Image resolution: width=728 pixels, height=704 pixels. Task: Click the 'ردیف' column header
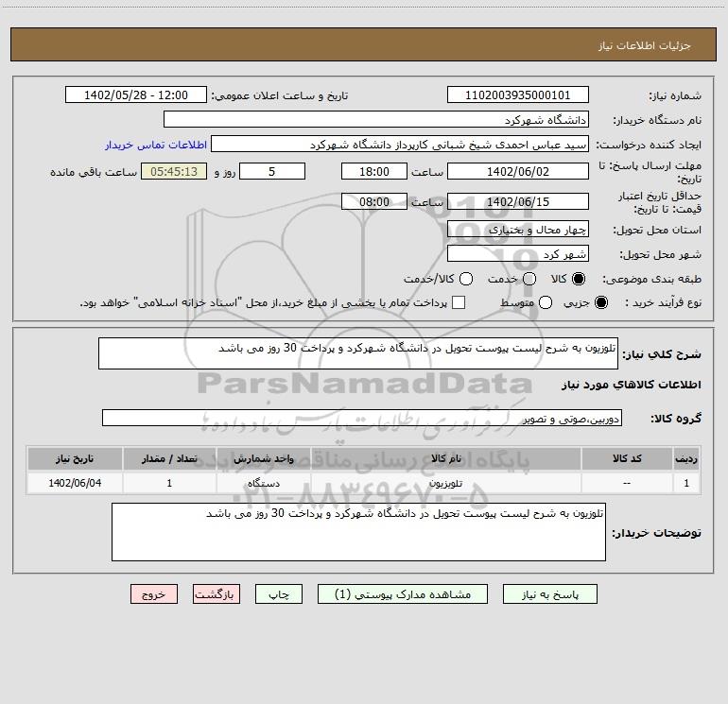click(686, 458)
